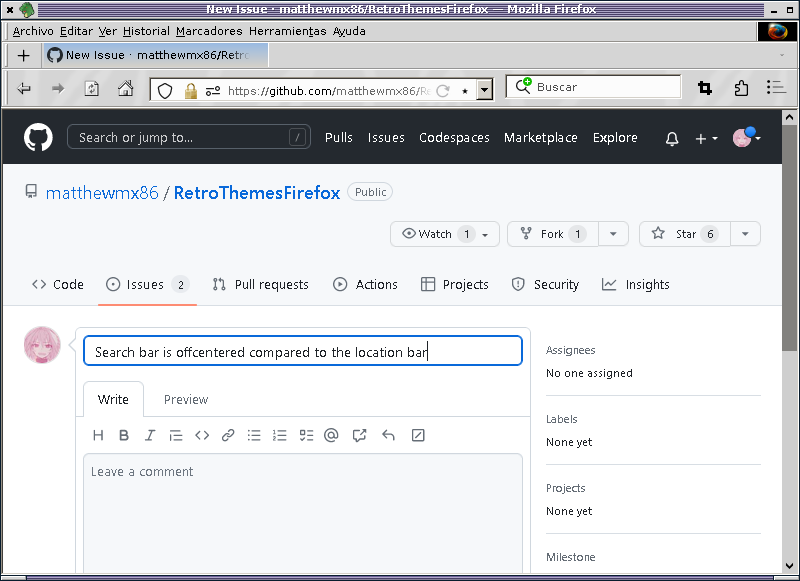The height and width of the screenshot is (581, 800).
Task: Open the user avatar menu in header
Action: 746,137
